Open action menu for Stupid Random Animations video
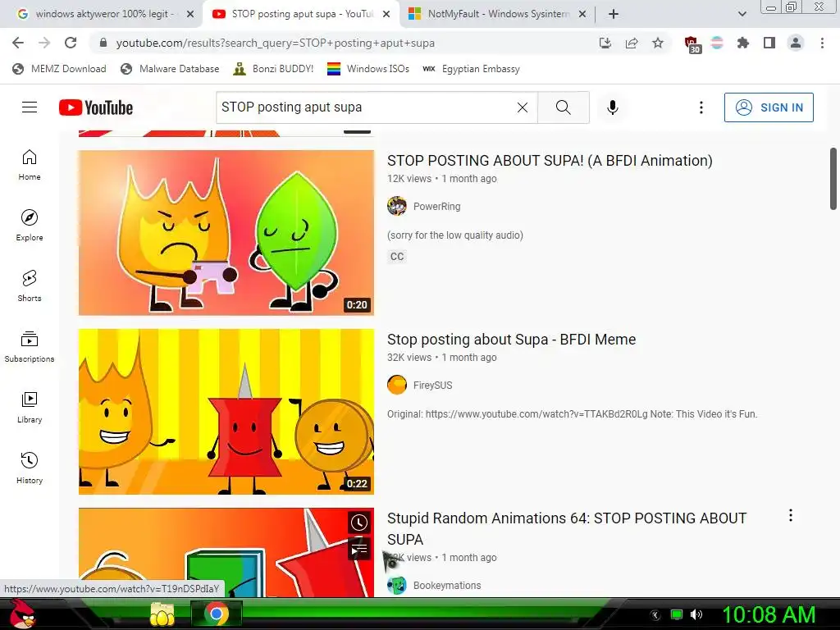Screen dimensions: 840x630 pyautogui.click(x=790, y=515)
